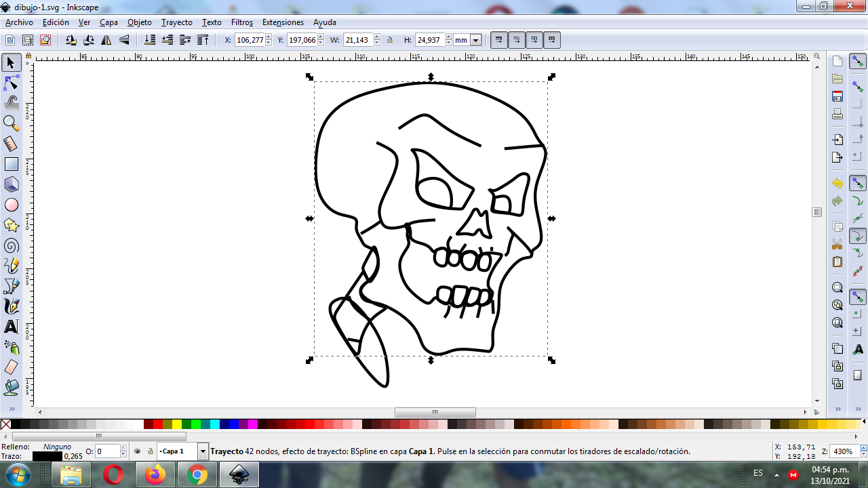The image size is (868, 488).
Task: Toggle current layer visibility eye
Action: click(138, 451)
